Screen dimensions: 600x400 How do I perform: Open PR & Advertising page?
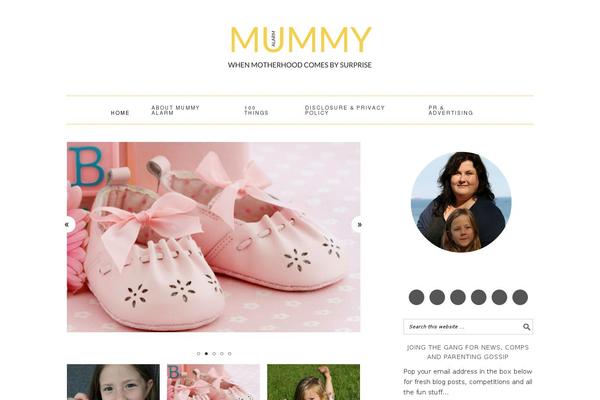(x=451, y=110)
